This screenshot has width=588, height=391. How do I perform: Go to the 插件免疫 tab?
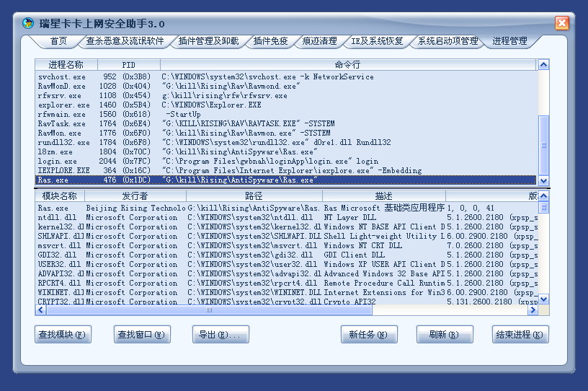270,41
